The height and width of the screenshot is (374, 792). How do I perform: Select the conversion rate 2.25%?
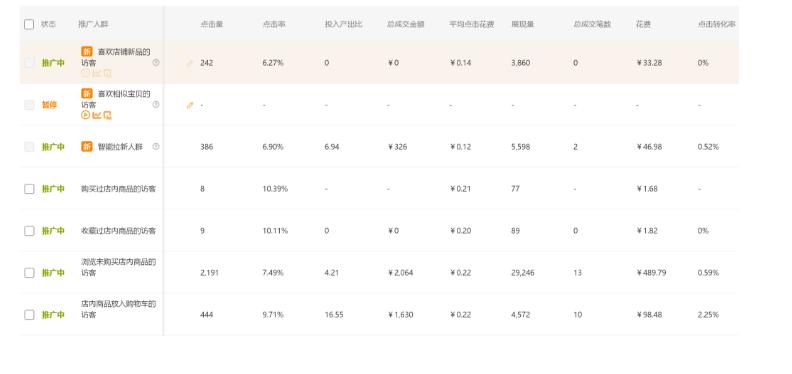click(708, 314)
